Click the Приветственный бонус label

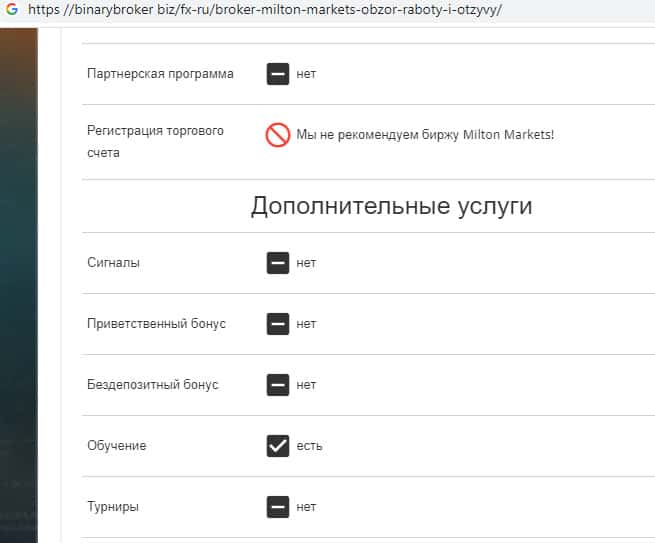coord(157,324)
